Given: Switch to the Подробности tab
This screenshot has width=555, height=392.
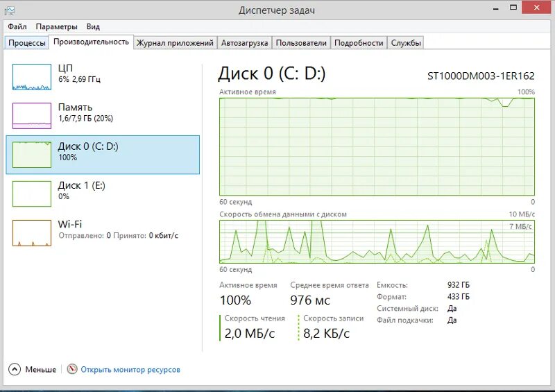Looking at the screenshot, I should click(359, 43).
